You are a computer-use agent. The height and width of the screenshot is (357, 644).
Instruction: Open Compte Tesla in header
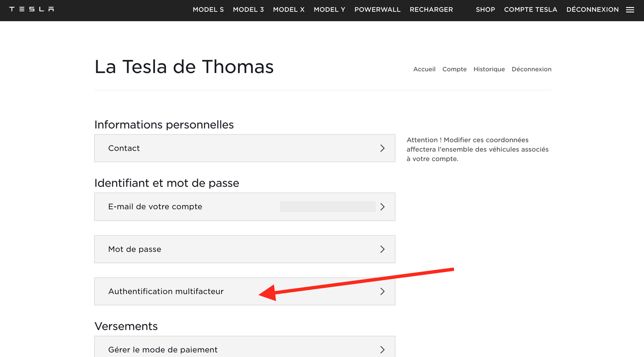(x=531, y=10)
